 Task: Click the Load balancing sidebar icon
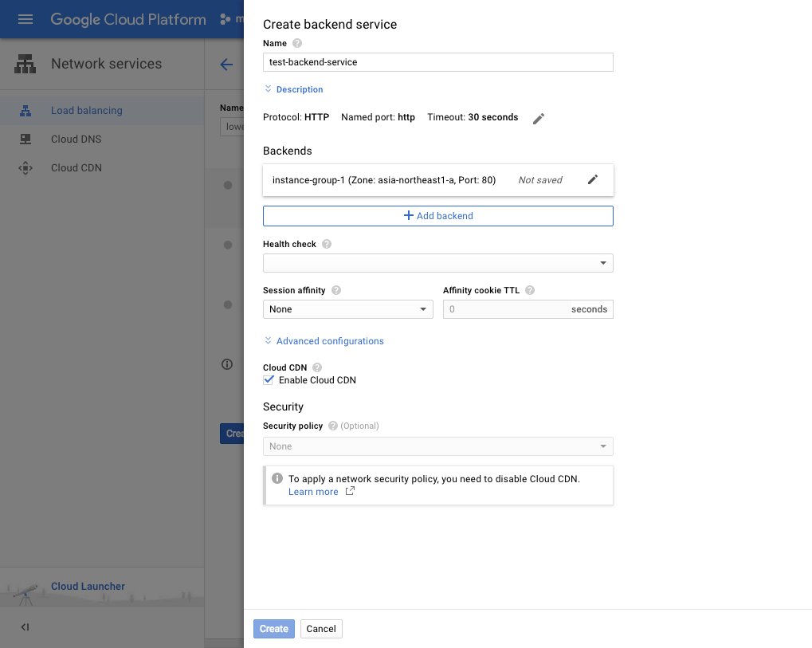[25, 110]
